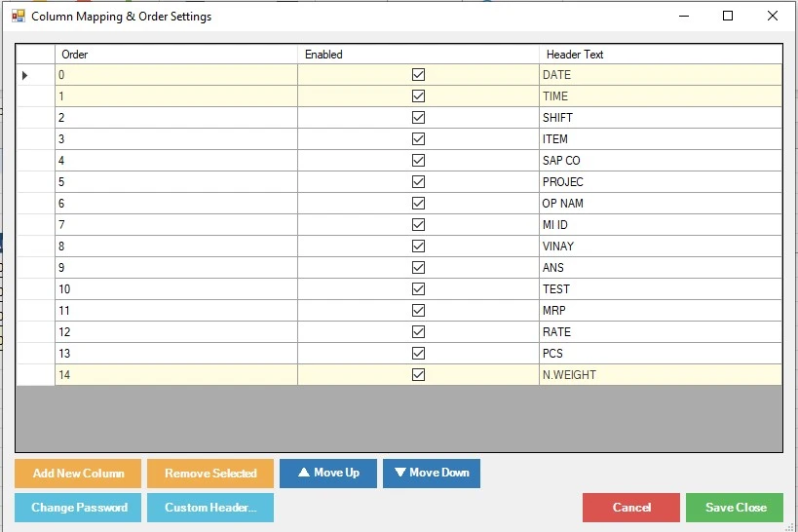The height and width of the screenshot is (532, 798).
Task: Click Remove Selected button
Action: 210,474
